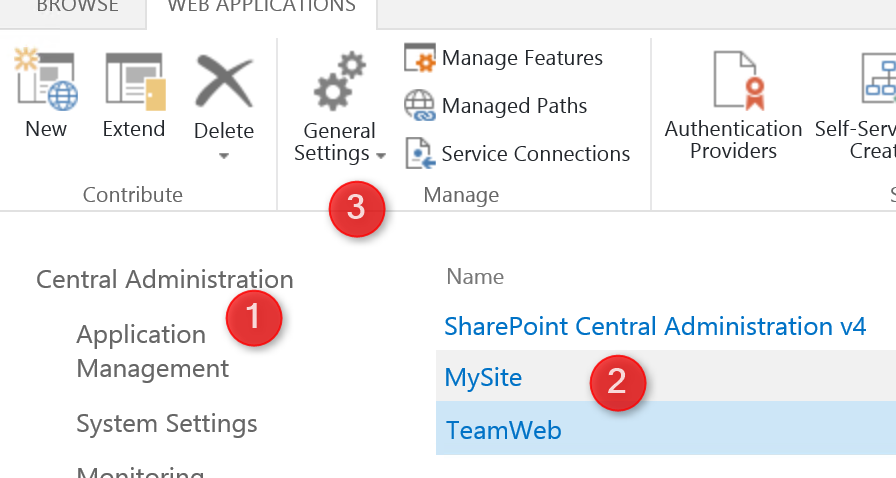Click the Service Connections icon
Screen dimensions: 896x478
tap(420, 153)
